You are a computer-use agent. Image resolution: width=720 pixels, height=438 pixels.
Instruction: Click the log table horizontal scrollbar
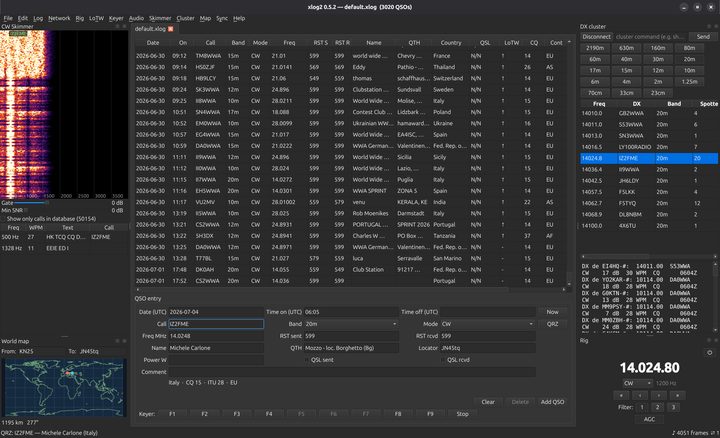click(350, 290)
